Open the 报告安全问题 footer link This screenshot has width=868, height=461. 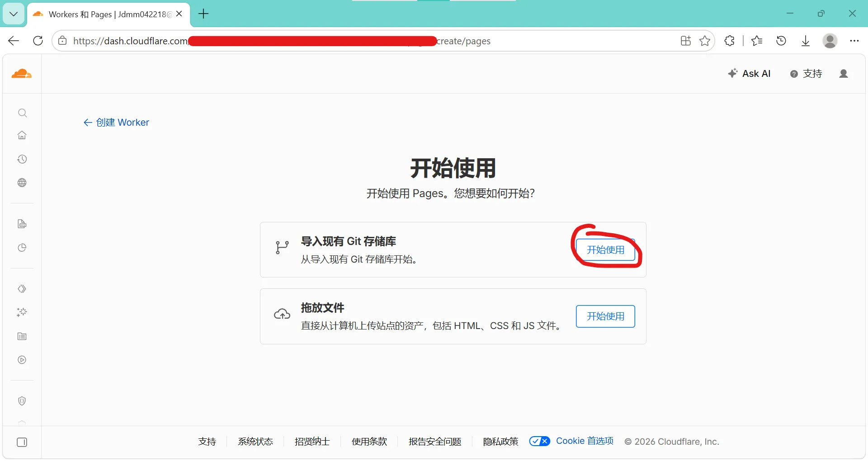coord(435,442)
